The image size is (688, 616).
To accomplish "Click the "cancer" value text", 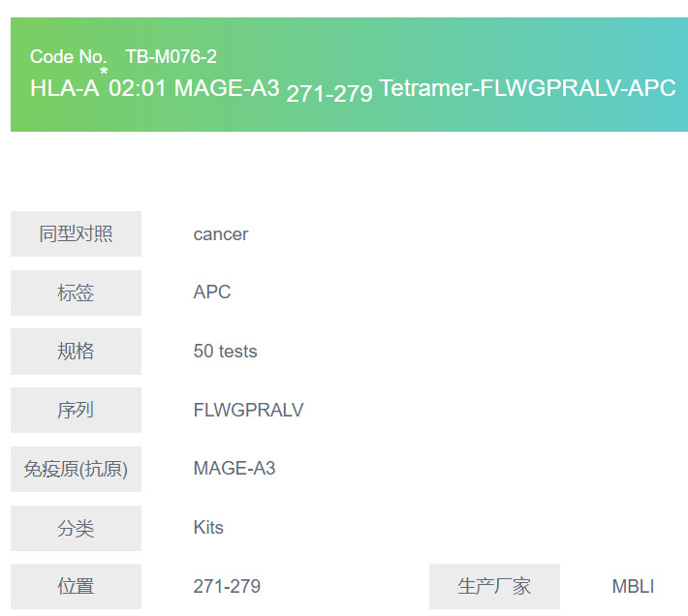I will (221, 234).
